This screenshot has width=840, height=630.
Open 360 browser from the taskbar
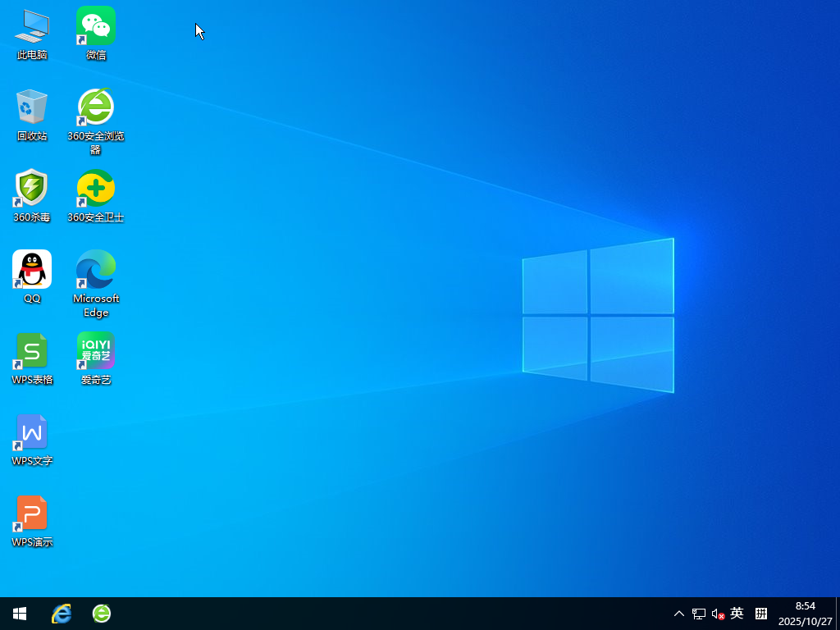[102, 614]
